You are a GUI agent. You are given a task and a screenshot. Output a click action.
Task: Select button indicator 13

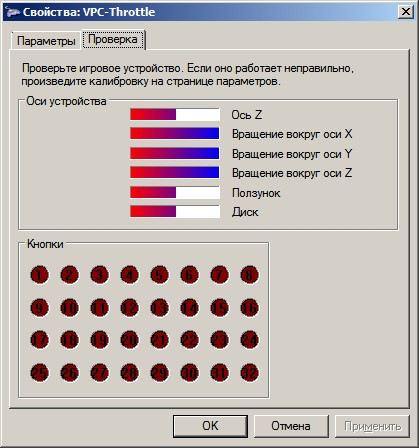(x=160, y=307)
